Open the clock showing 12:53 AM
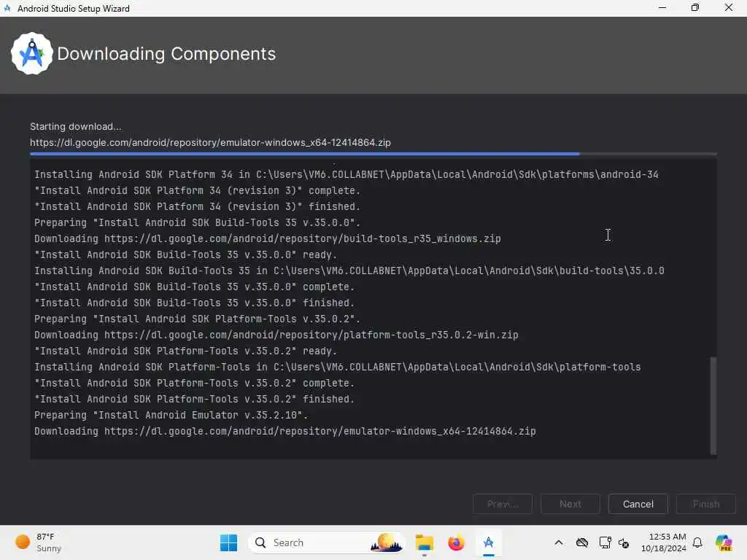The height and width of the screenshot is (560, 747). (664, 542)
